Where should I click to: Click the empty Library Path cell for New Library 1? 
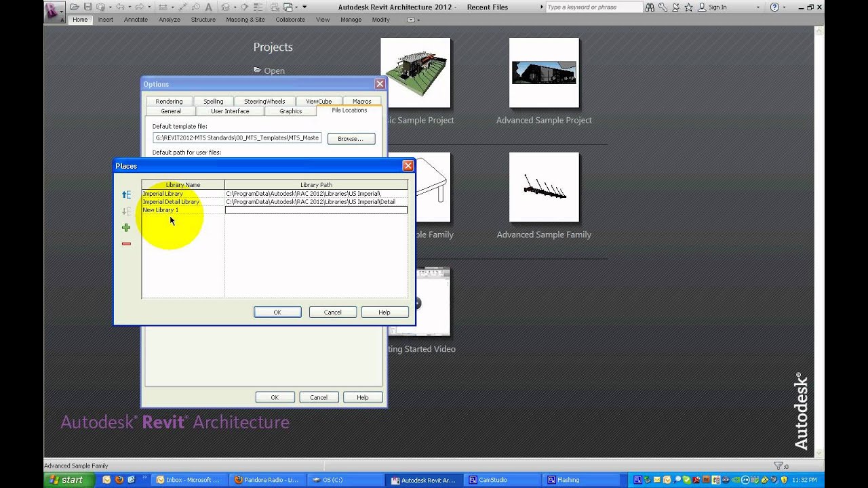click(316, 210)
